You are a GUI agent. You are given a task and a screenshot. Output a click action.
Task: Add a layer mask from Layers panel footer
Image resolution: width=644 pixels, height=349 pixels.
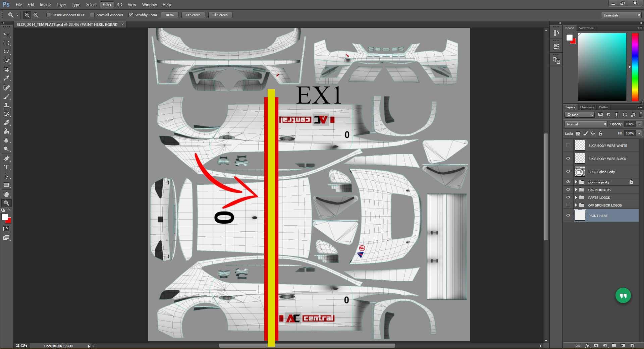[596, 346]
